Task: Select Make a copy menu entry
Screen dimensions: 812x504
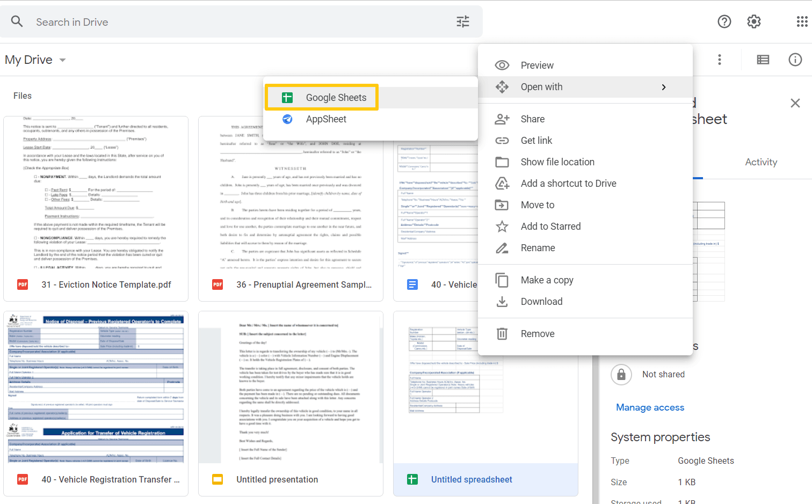Action: pos(585,280)
